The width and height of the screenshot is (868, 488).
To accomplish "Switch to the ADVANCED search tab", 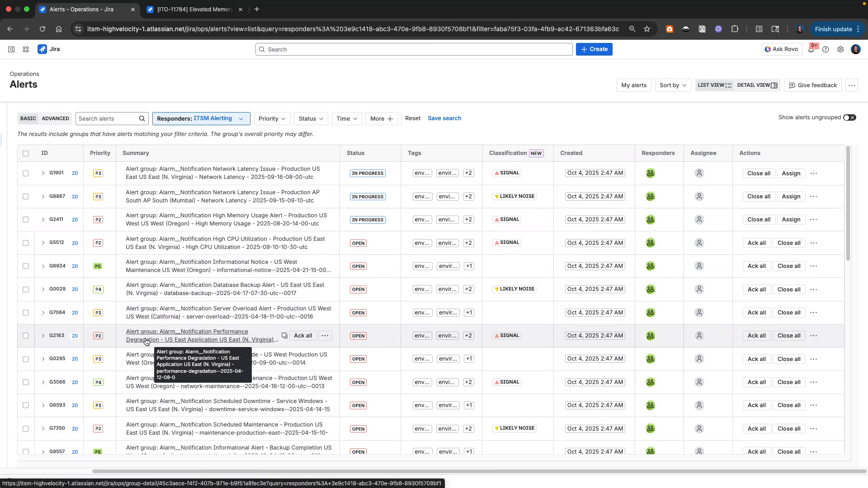I will (x=55, y=118).
